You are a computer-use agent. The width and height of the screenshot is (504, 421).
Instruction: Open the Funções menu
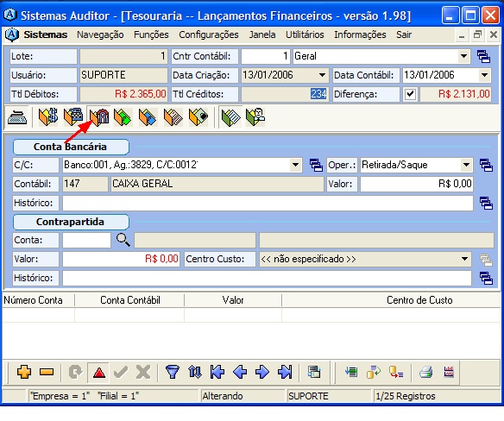(151, 35)
